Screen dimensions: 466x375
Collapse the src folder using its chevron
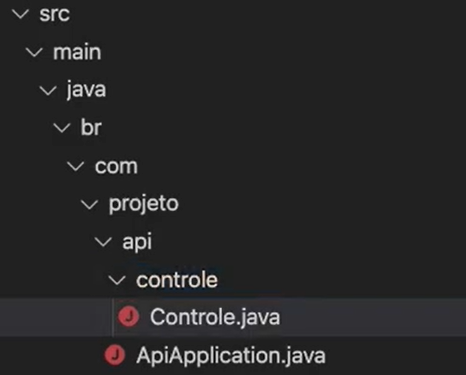(x=20, y=14)
